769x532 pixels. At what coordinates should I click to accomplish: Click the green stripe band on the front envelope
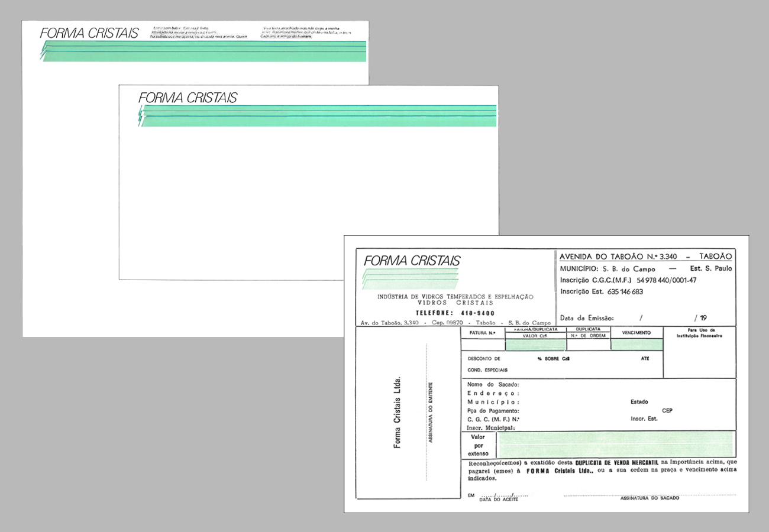click(x=318, y=116)
